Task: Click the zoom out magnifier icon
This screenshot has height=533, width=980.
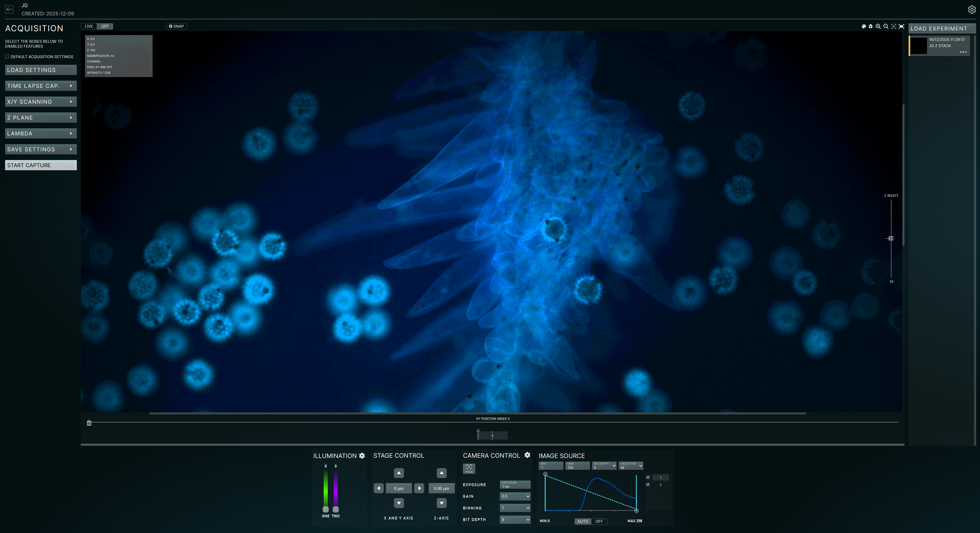Action: click(886, 27)
